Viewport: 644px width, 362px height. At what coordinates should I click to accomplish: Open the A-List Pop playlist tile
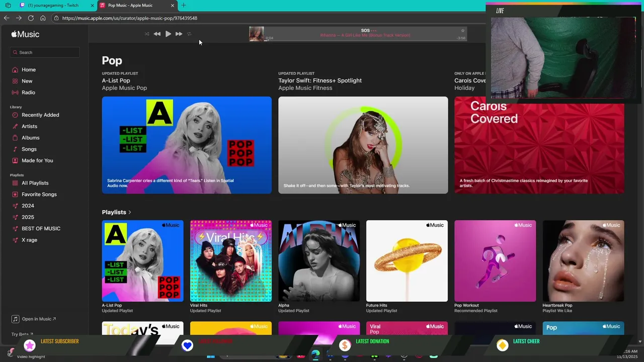(x=143, y=261)
